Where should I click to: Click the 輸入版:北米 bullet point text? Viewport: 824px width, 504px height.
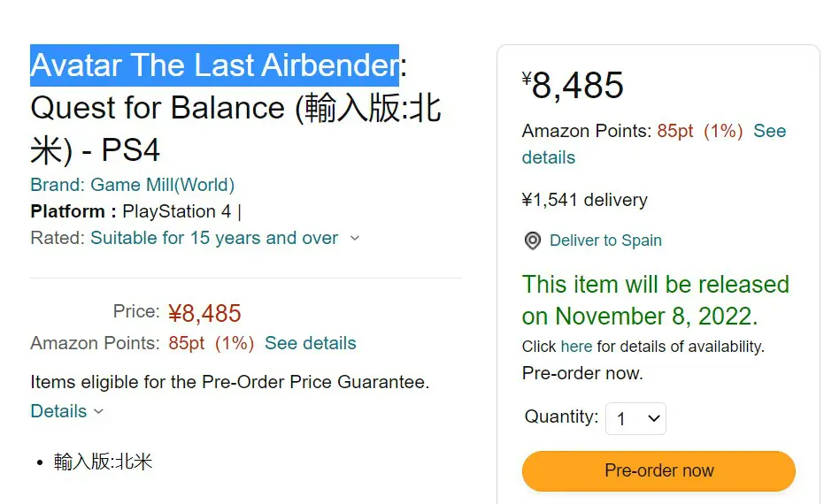103,462
